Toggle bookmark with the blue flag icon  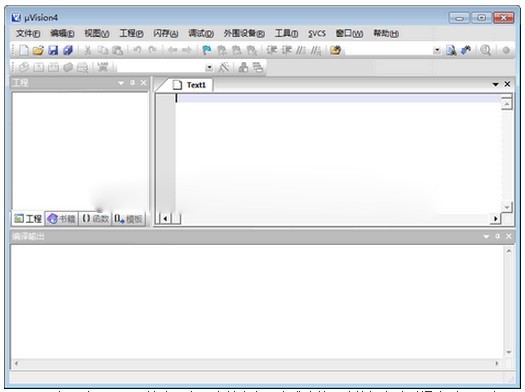[207, 50]
